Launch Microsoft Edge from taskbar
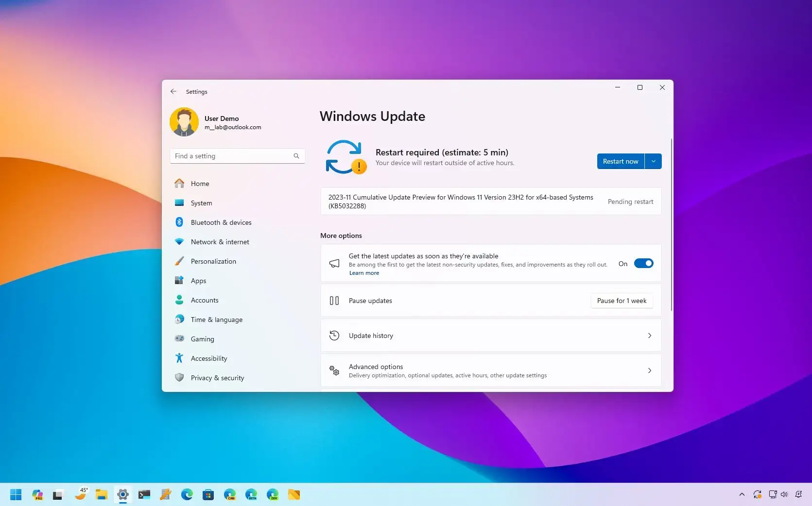 pyautogui.click(x=187, y=494)
